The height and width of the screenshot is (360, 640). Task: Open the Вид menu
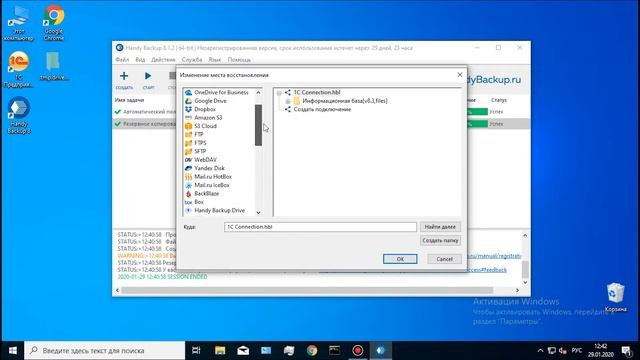[x=140, y=60]
